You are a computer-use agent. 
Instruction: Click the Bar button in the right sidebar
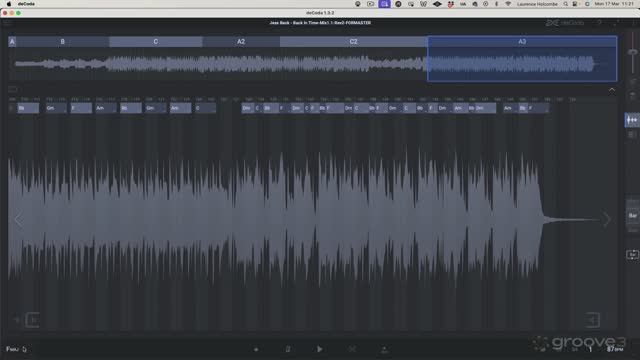(633, 216)
